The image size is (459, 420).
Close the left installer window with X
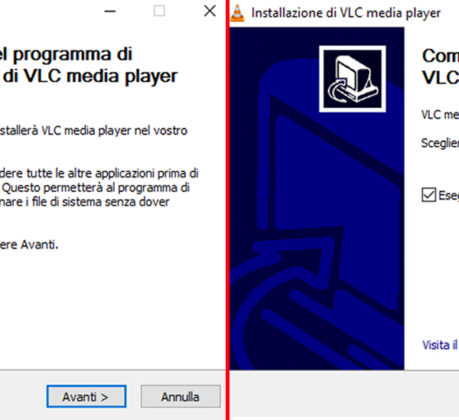pyautogui.click(x=210, y=11)
